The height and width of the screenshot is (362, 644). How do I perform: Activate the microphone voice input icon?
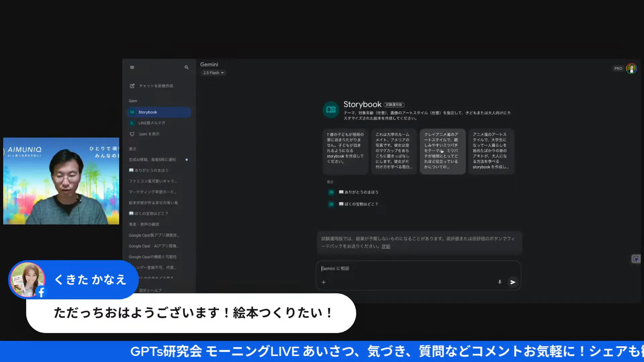click(x=499, y=282)
